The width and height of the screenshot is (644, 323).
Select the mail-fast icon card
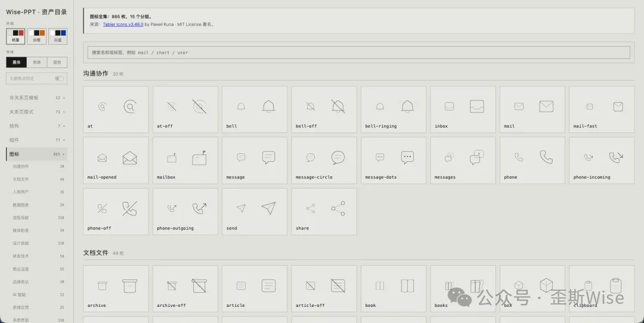pyautogui.click(x=602, y=109)
